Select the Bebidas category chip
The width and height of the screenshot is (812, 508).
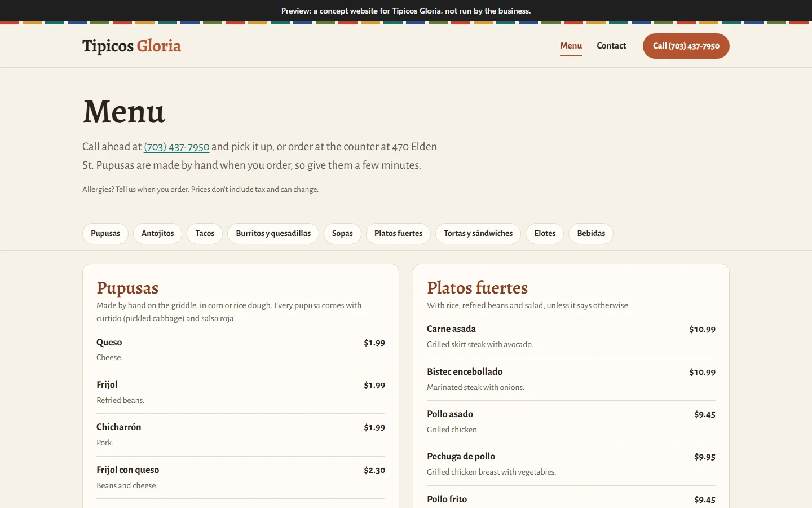(591, 234)
